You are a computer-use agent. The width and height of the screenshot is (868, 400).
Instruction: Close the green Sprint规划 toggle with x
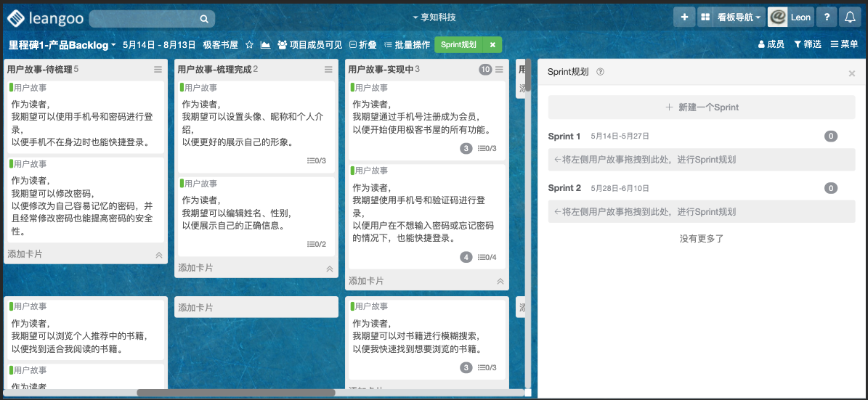[x=492, y=45]
